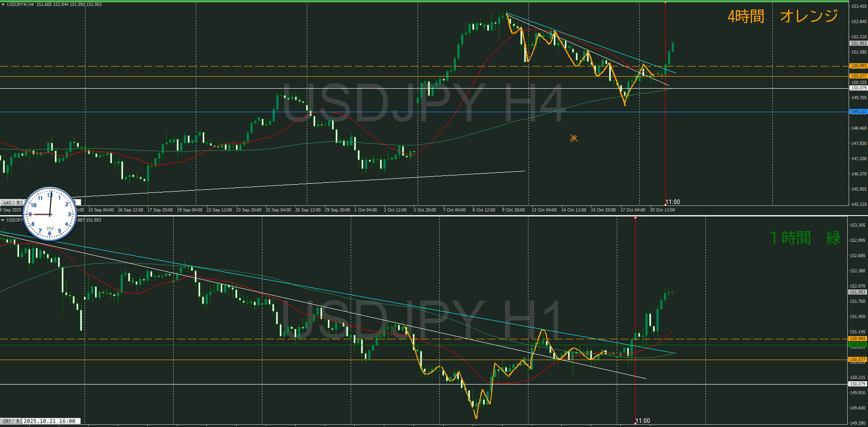The width and height of the screenshot is (868, 427).
Task: Select the orange オレンジ text label
Action: pos(808,17)
